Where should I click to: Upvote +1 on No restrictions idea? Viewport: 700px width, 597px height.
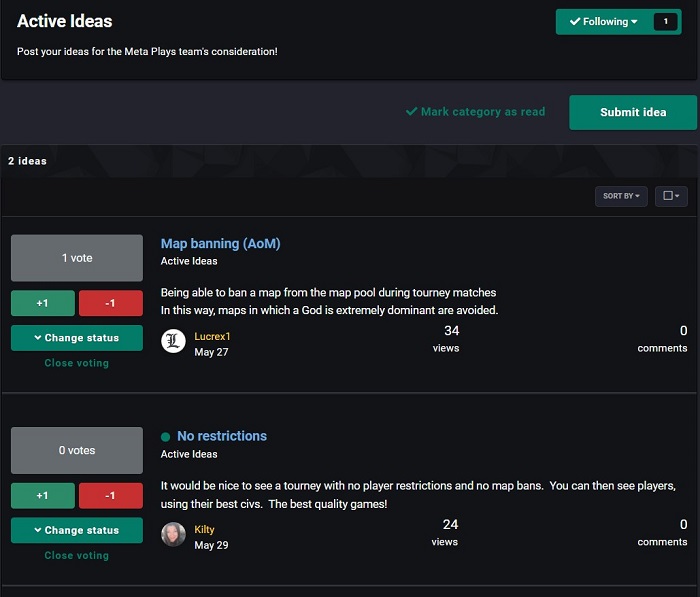coord(42,495)
